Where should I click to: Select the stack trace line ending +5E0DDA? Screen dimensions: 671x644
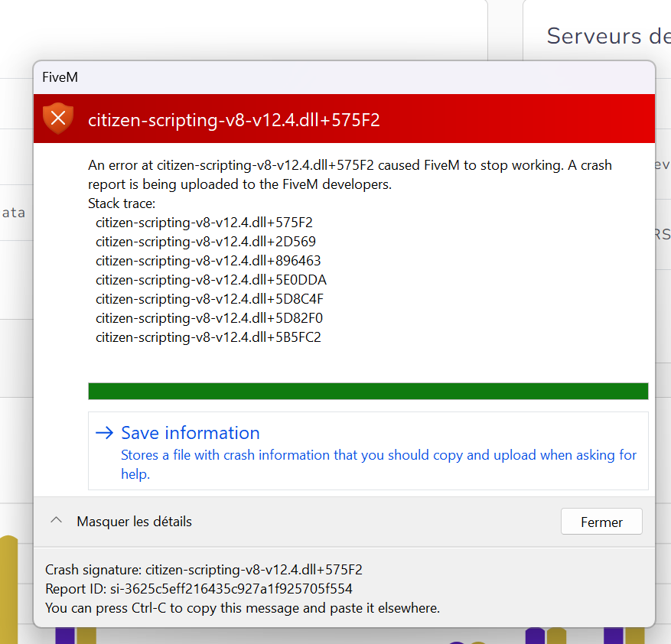pyautogui.click(x=211, y=280)
